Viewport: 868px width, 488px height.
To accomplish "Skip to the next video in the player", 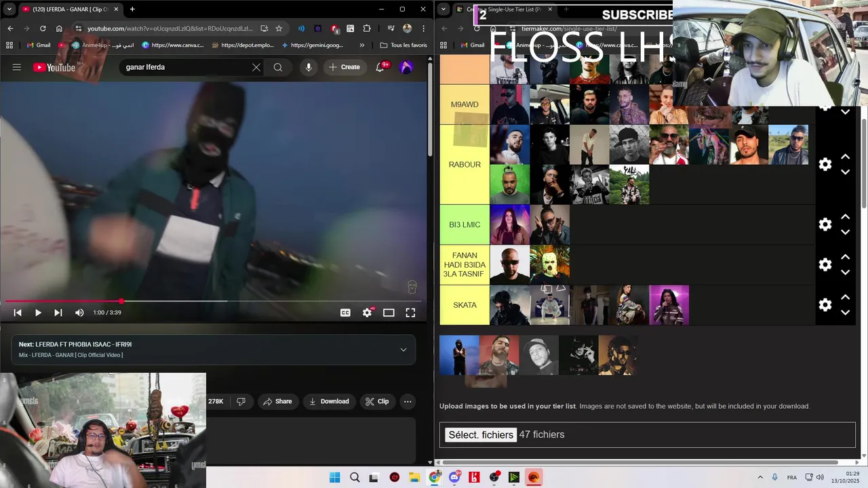I will click(x=58, y=312).
